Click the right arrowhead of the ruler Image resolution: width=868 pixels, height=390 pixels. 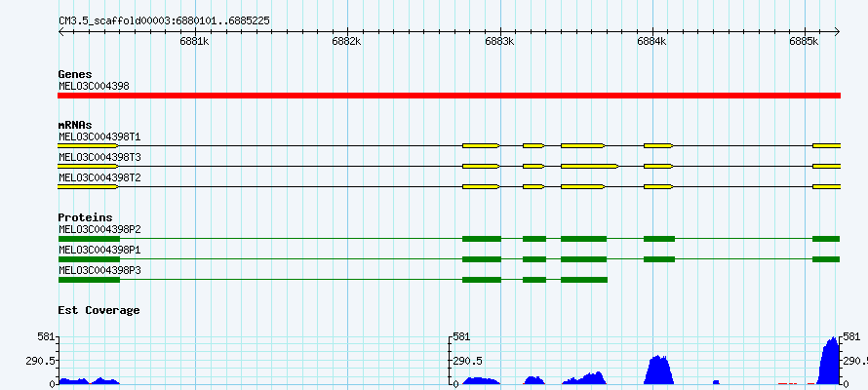(x=837, y=32)
